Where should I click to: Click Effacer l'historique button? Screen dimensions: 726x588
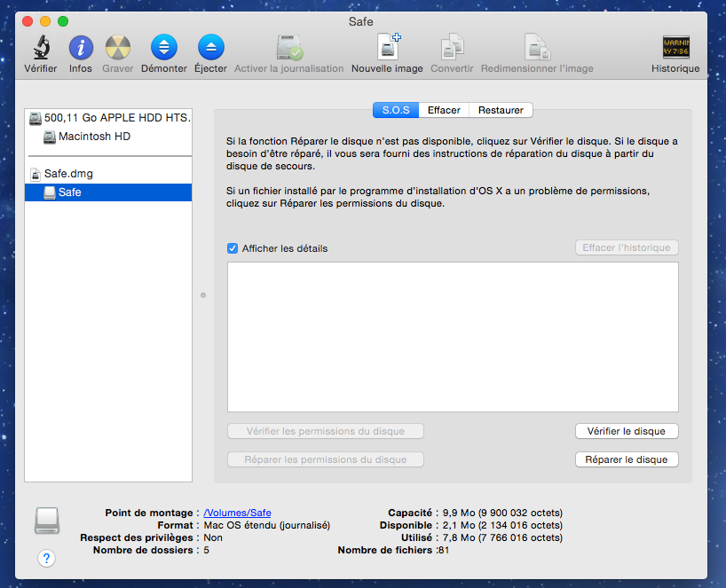(627, 247)
